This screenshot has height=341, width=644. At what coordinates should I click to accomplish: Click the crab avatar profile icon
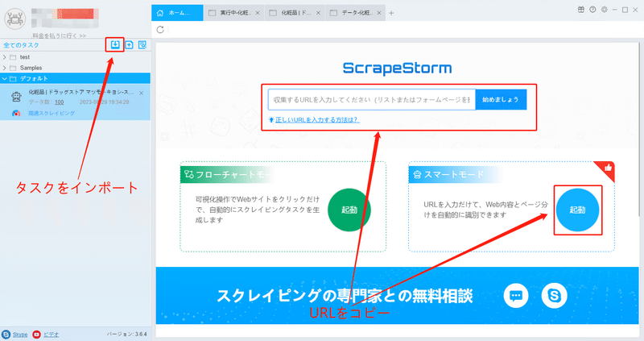point(15,18)
